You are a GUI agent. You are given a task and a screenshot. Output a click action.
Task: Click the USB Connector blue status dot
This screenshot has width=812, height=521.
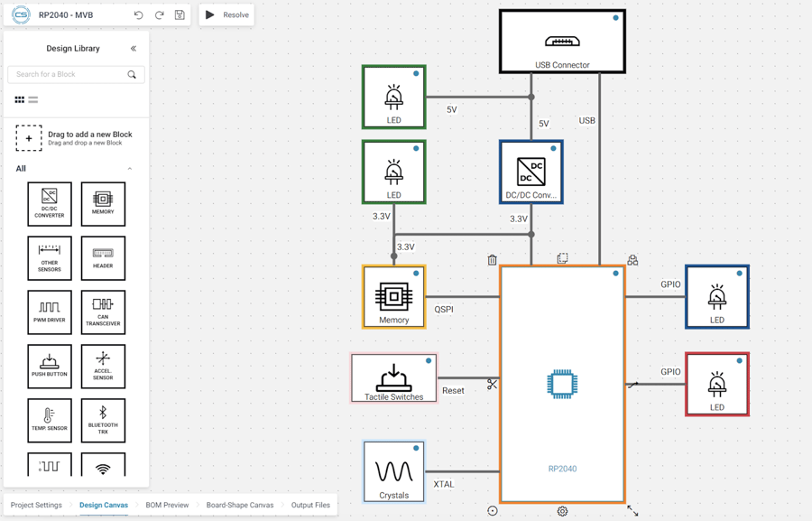615,18
